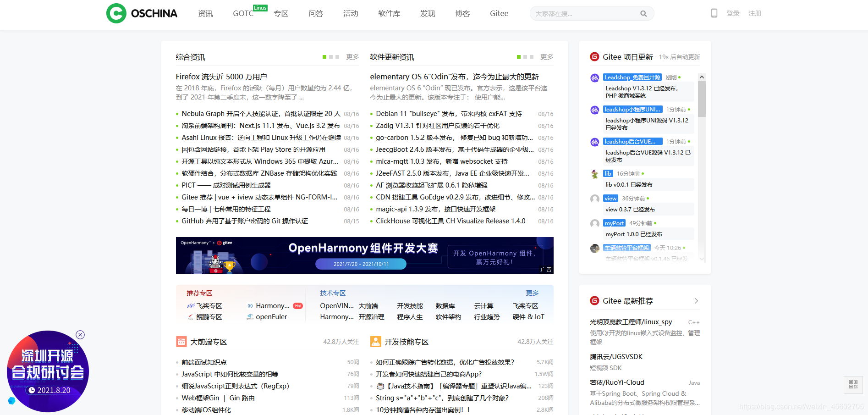
Task: Select first carousel dot in 软件更新资讯
Action: point(519,57)
